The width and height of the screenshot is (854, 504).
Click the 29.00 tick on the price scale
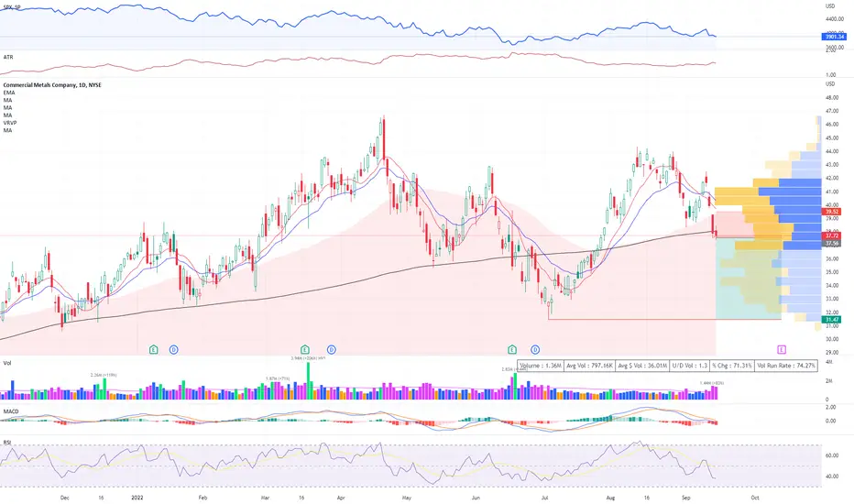click(832, 353)
